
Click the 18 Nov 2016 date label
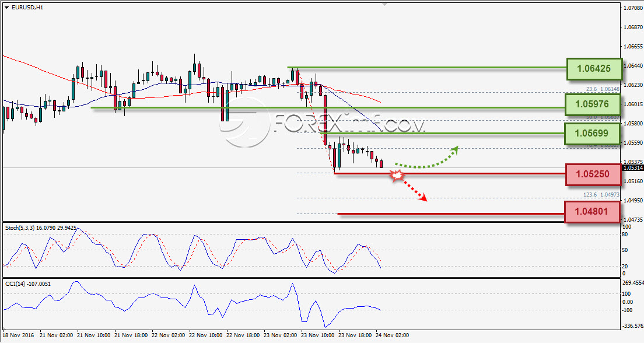pyautogui.click(x=18, y=335)
